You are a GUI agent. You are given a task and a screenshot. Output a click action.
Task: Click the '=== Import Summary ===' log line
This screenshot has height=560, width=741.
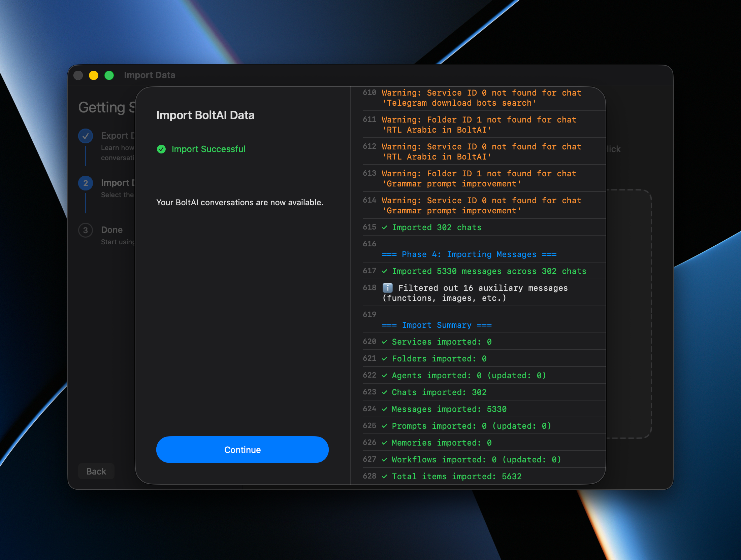(437, 325)
